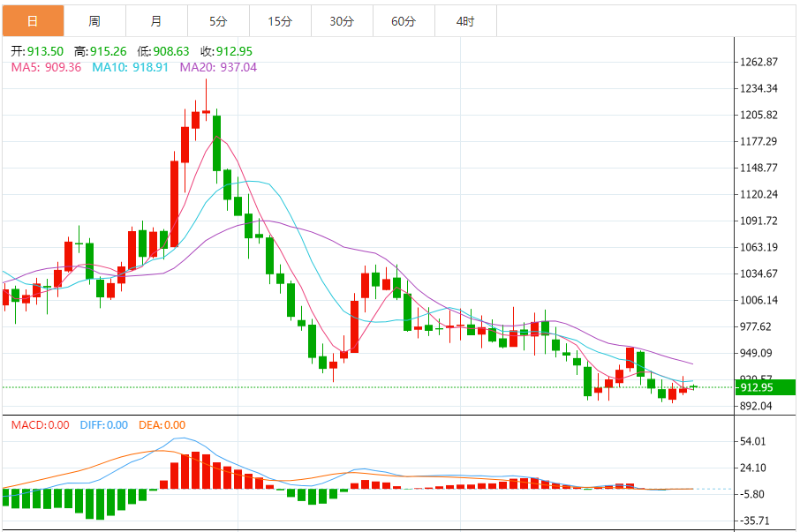Viewport: 800px width, 532px height.
Task: Click the 1148.77 price axis label
Action: (759, 169)
